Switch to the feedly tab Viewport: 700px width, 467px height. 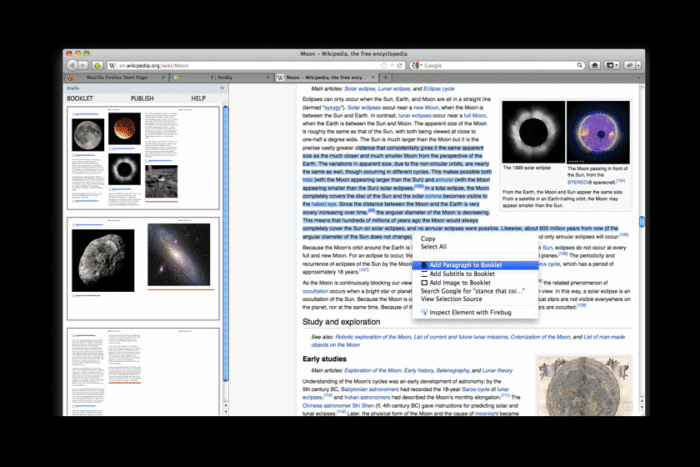222,77
